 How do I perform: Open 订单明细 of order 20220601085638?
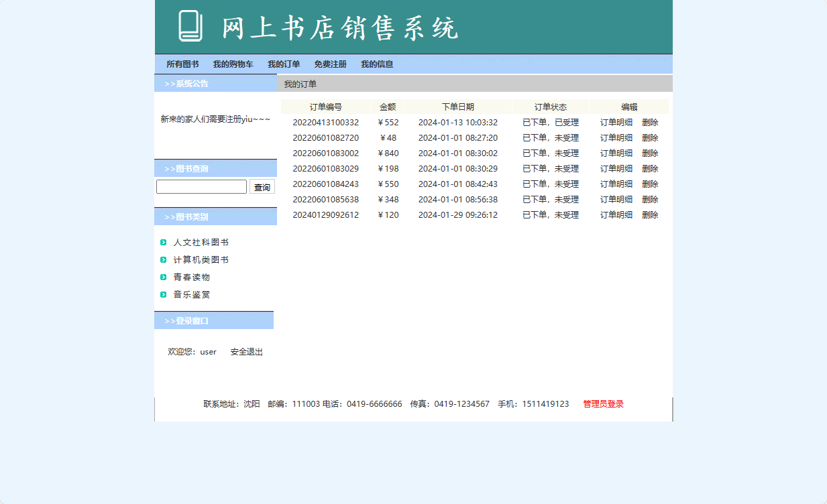[616, 199]
